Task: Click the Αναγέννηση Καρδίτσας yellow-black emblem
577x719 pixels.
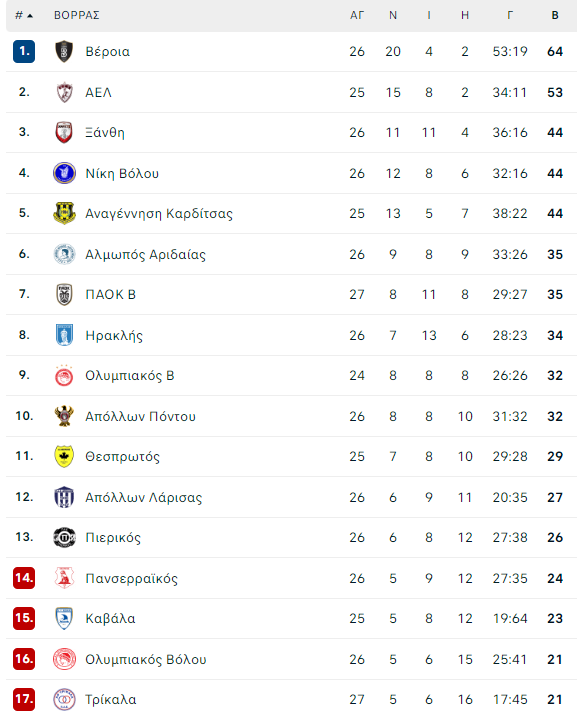Action: click(x=64, y=213)
